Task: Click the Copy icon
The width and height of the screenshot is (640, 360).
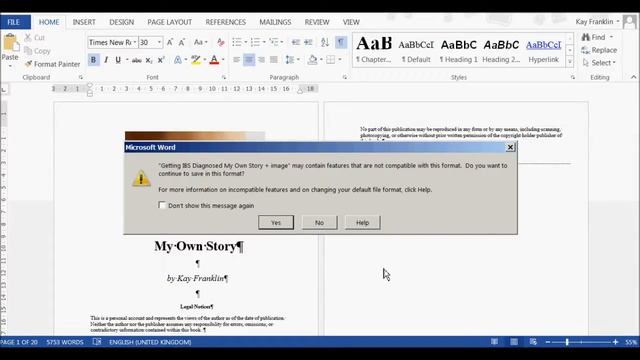Action: tap(28, 51)
